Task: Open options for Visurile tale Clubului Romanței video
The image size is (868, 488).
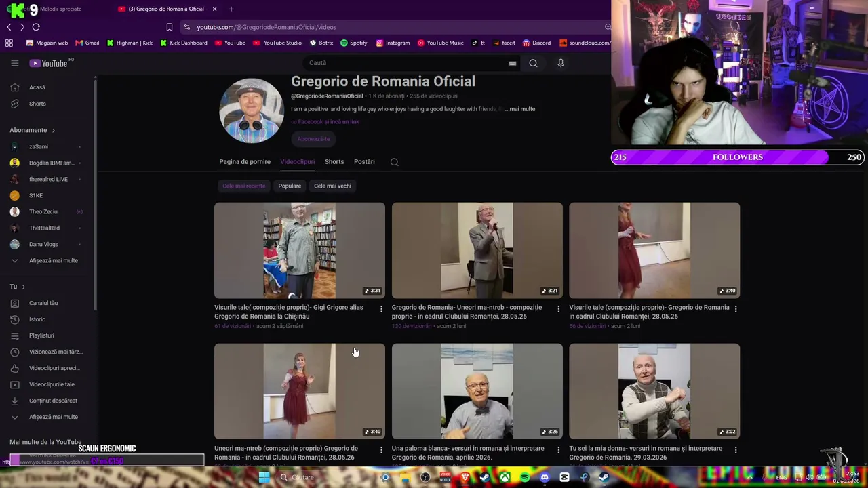Action: tap(736, 309)
